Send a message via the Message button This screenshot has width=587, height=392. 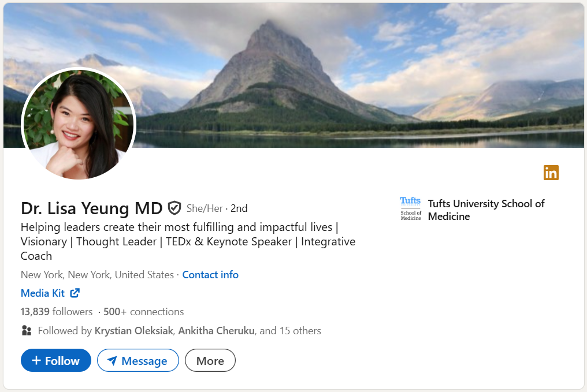138,361
